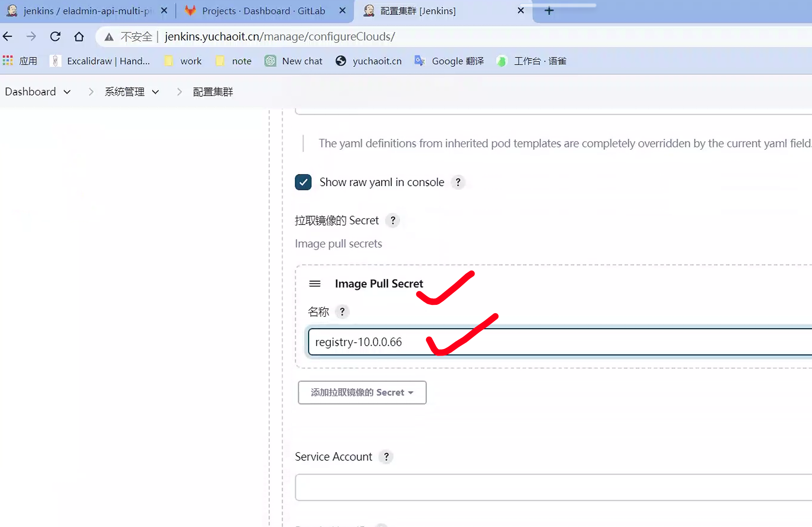
Task: Open help icon next to 拉取镜像的 Secret
Action: 393,220
